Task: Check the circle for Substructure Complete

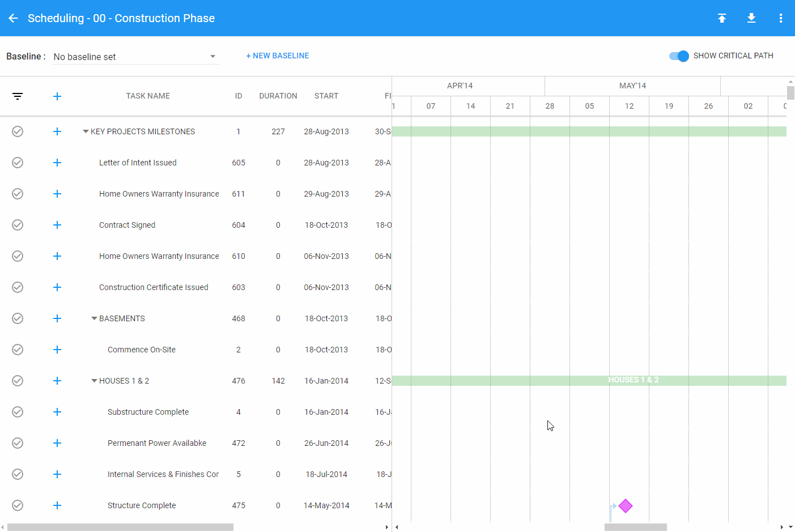Action: [18, 412]
